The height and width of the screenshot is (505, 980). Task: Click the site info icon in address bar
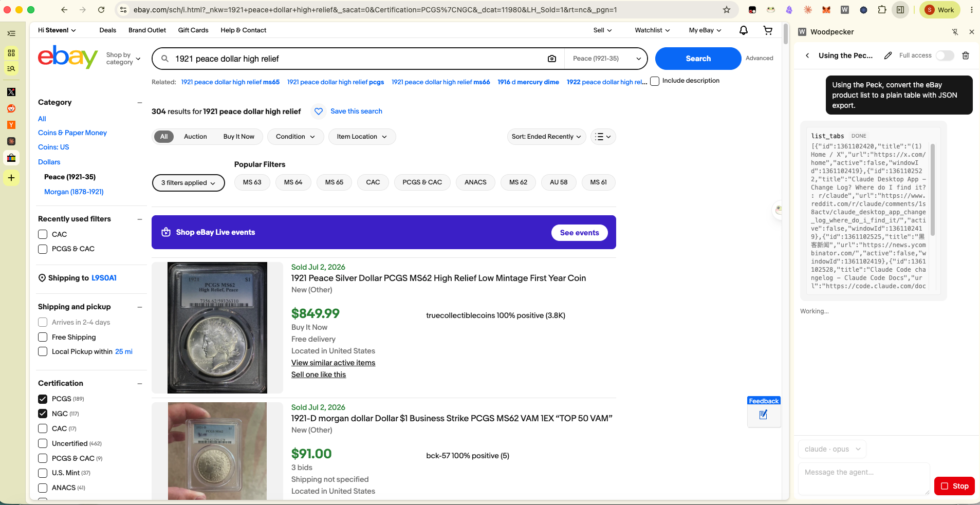click(x=123, y=10)
